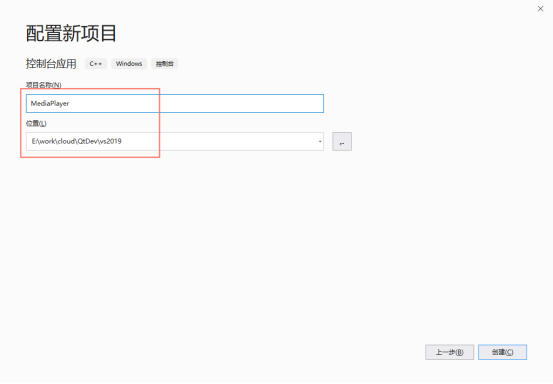Focus the MediaPlayer project name field
Viewport: 553px width, 384px height.
[x=175, y=103]
